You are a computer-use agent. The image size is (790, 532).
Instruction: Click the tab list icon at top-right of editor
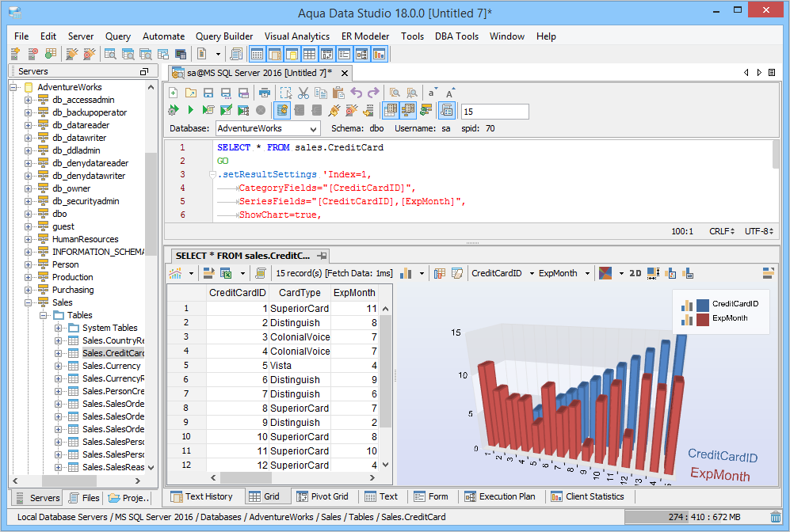click(x=771, y=73)
